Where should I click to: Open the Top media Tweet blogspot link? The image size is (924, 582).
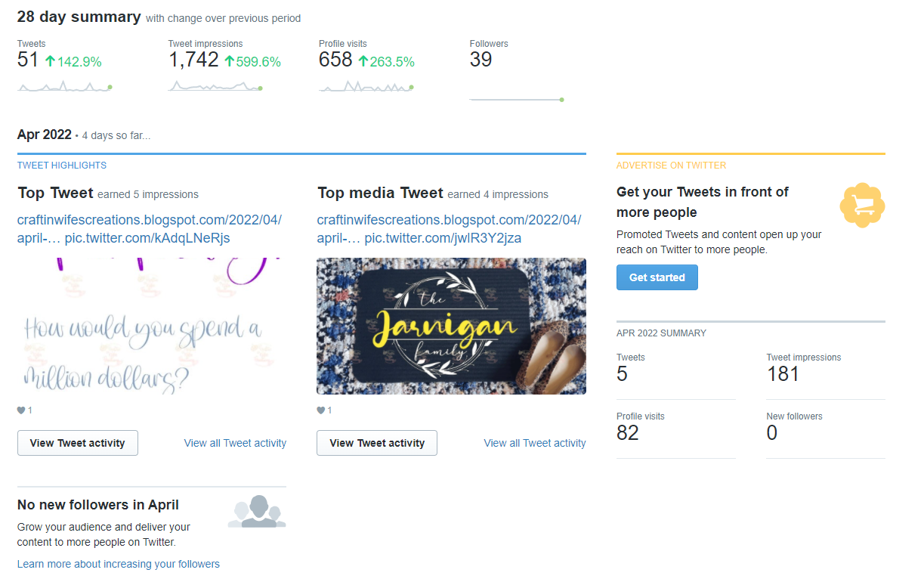point(449,229)
